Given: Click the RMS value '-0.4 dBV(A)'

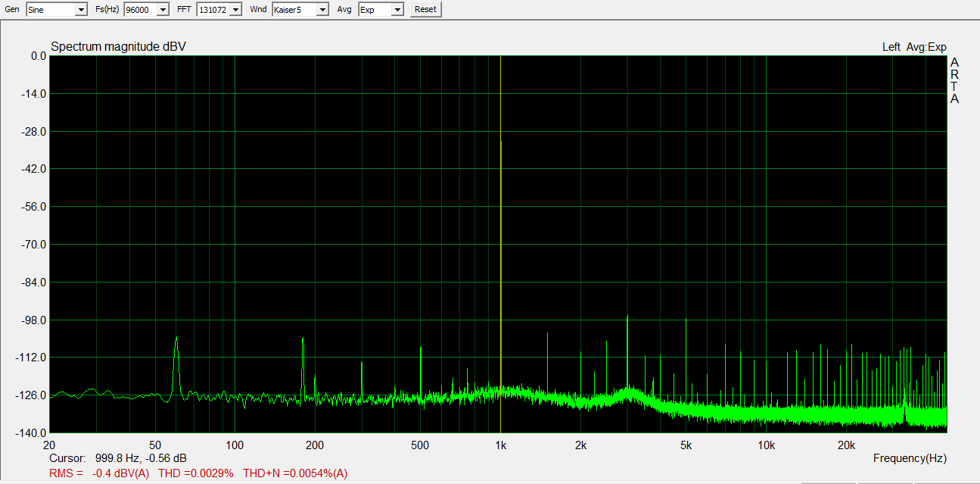Looking at the screenshot, I should pos(121,473).
